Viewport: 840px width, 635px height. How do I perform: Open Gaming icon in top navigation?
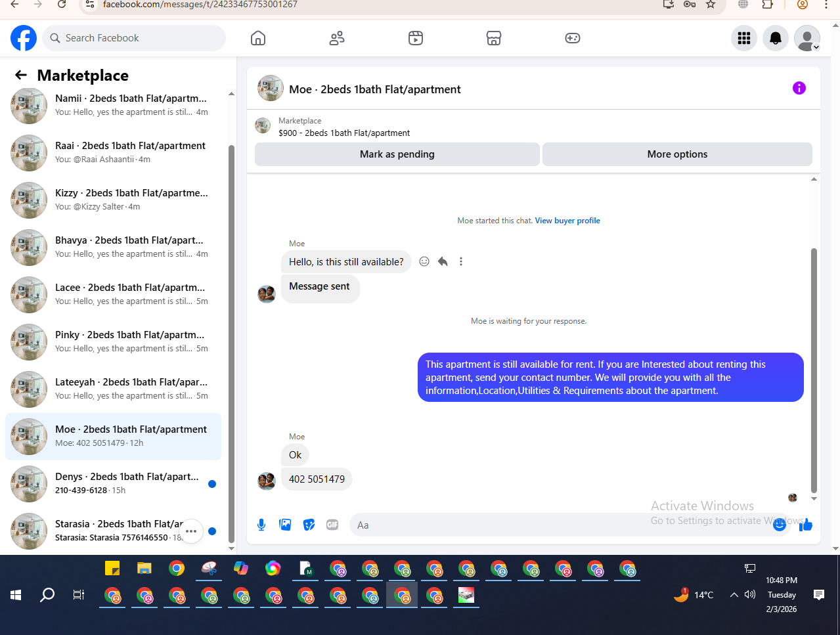(573, 38)
